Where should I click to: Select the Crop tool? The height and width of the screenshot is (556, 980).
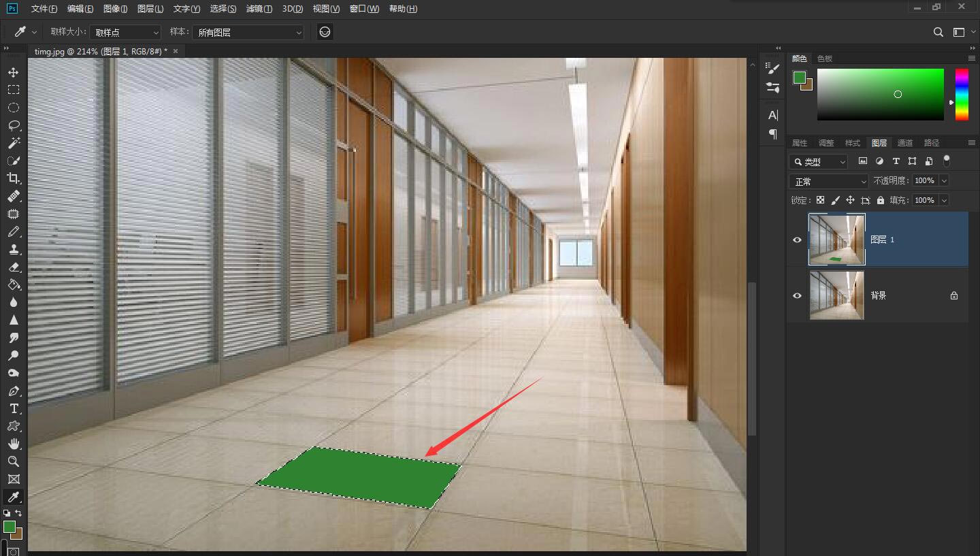coord(14,178)
